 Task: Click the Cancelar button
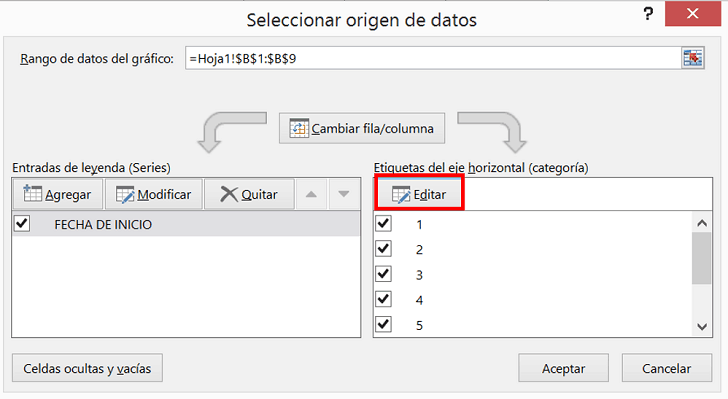coord(666,368)
